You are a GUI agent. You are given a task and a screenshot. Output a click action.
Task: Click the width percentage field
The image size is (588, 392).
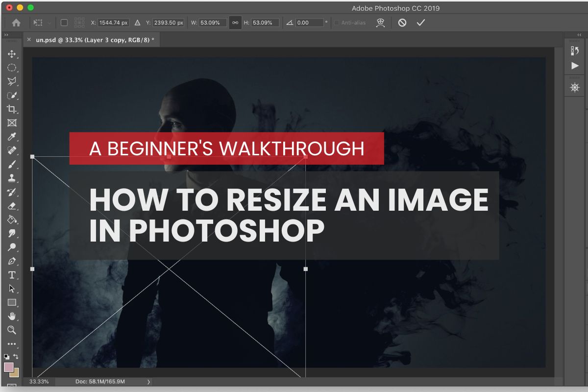213,23
